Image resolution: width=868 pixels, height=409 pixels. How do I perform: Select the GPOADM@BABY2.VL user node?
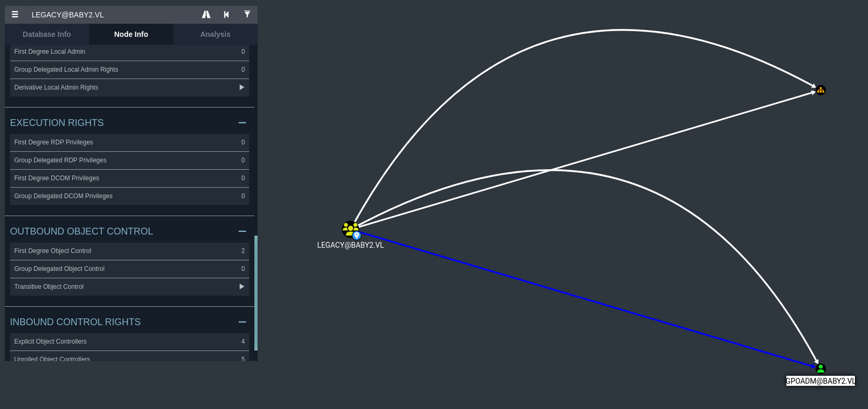coord(821,368)
